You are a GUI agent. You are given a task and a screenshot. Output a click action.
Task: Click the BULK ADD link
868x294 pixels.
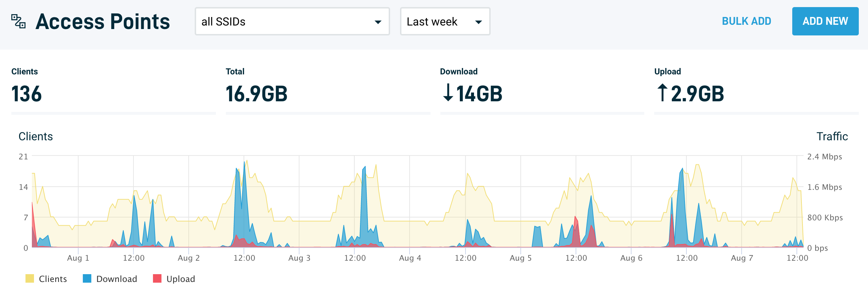pos(746,21)
